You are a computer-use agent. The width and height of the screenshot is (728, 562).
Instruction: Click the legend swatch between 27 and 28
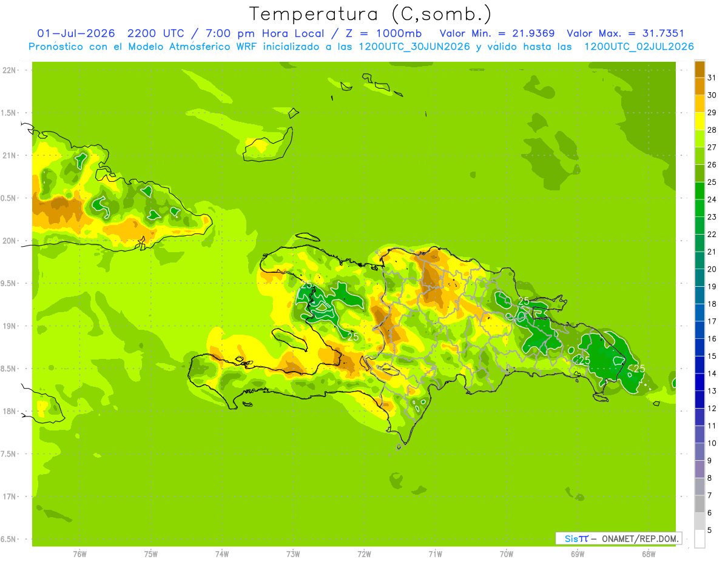coord(699,139)
